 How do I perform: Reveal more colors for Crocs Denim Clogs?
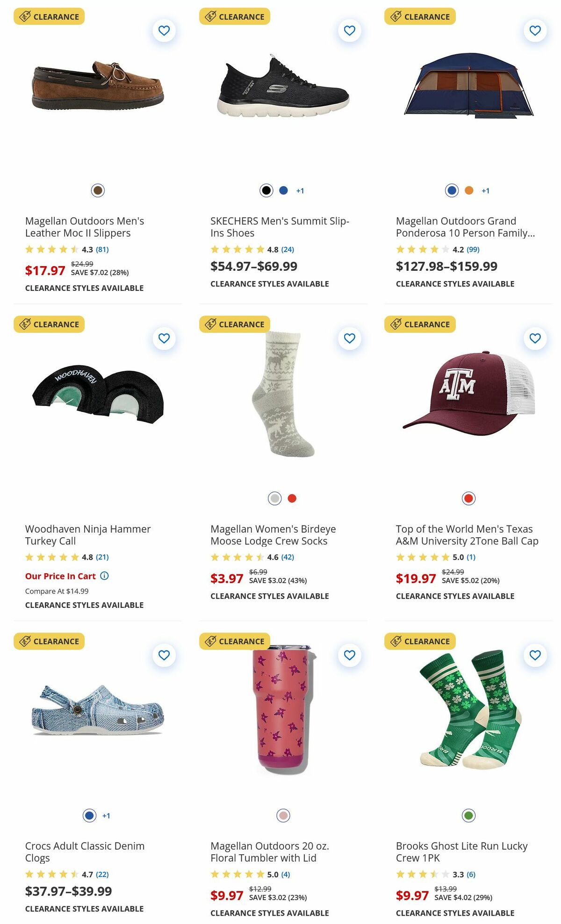(x=105, y=815)
